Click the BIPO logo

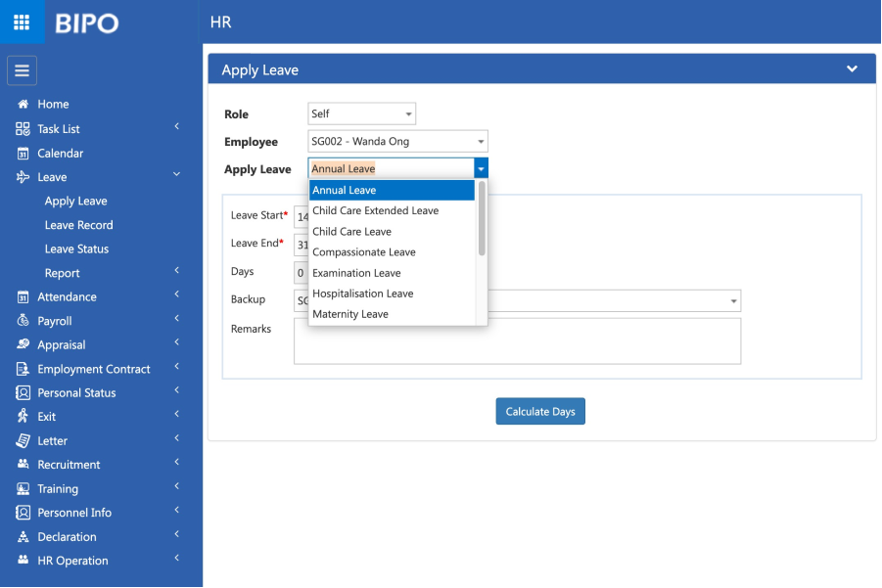click(x=86, y=23)
